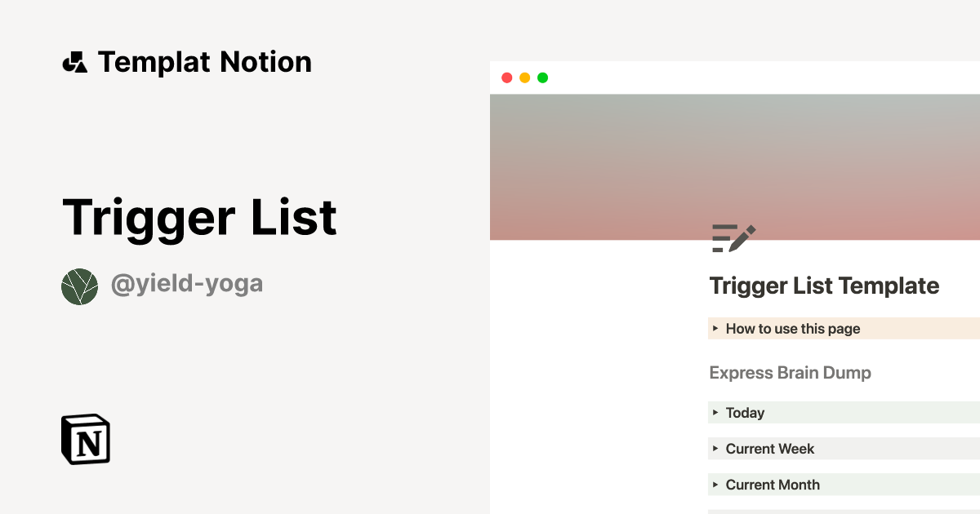Viewport: 980px width, 514px height.
Task: Click the "How to use this page" label
Action: click(x=793, y=329)
